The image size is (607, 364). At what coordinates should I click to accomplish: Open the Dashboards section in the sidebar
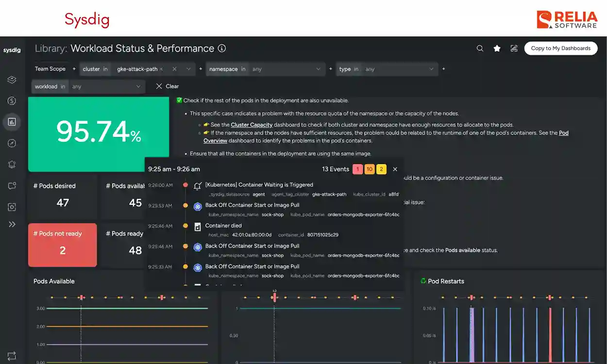tap(12, 122)
